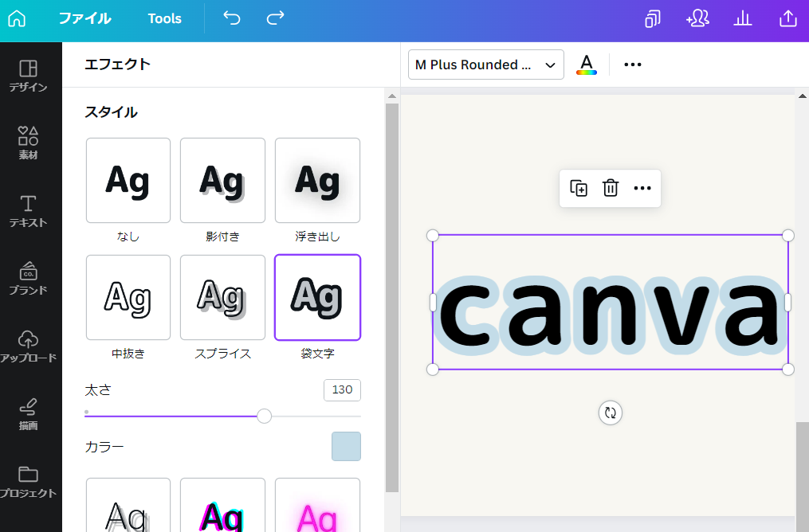This screenshot has height=532, width=809.
Task: Select the echo style thumbnail at bottom
Action: pos(128,505)
